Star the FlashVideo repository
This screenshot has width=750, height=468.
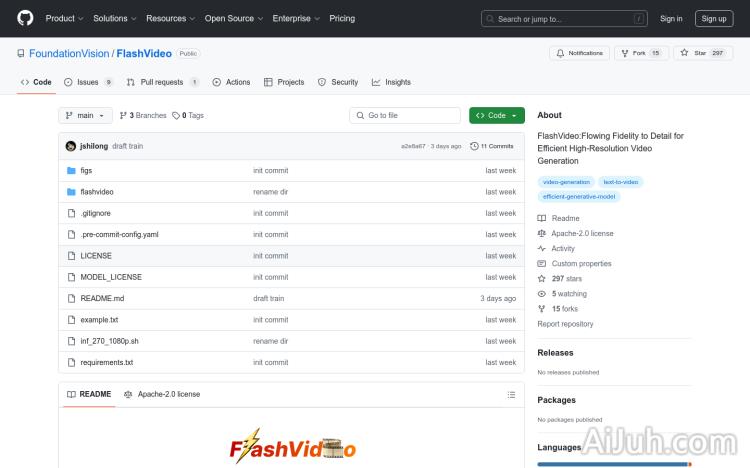(x=703, y=53)
